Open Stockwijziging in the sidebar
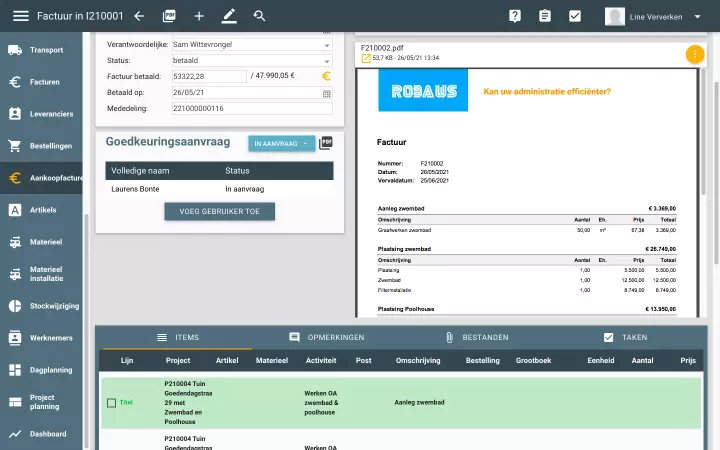 [x=41, y=306]
